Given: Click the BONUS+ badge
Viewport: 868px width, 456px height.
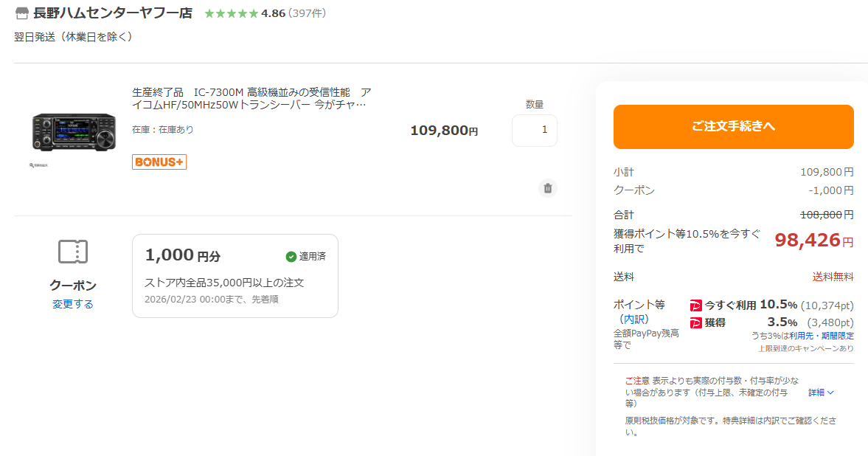Looking at the screenshot, I should 159,162.
